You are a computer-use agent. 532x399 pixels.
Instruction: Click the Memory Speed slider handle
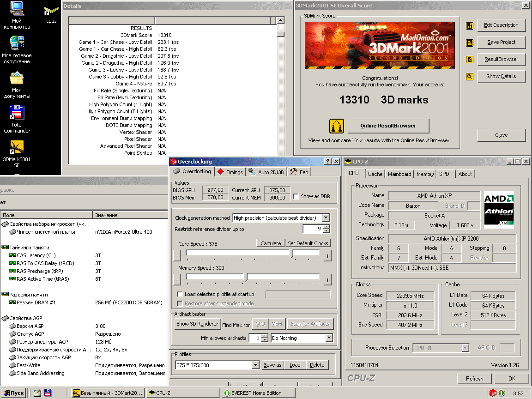[246, 277]
